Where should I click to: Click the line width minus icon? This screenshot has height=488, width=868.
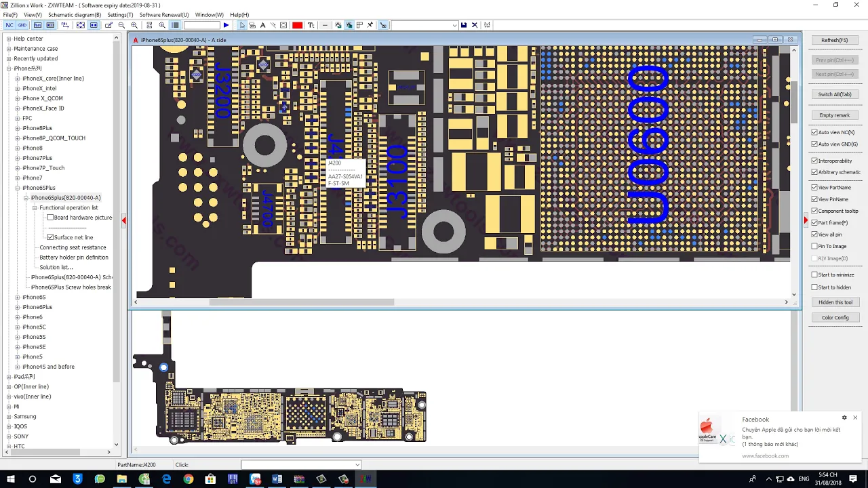325,25
